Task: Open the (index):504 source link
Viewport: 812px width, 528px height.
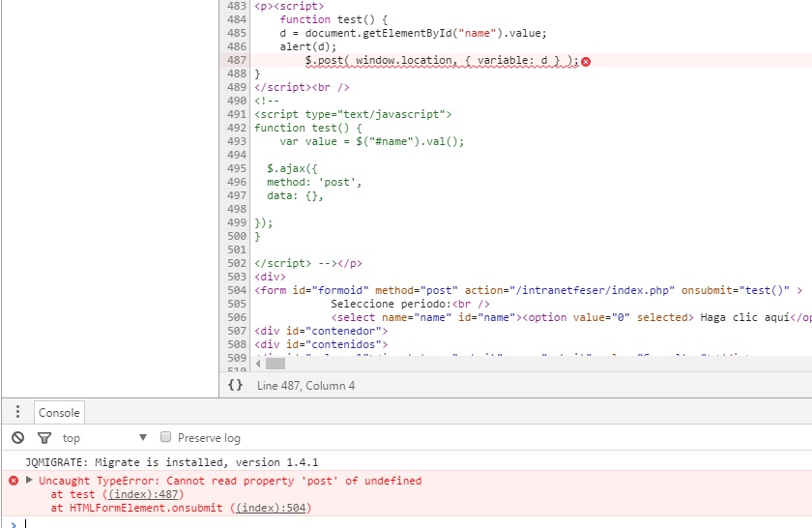Action: point(271,508)
